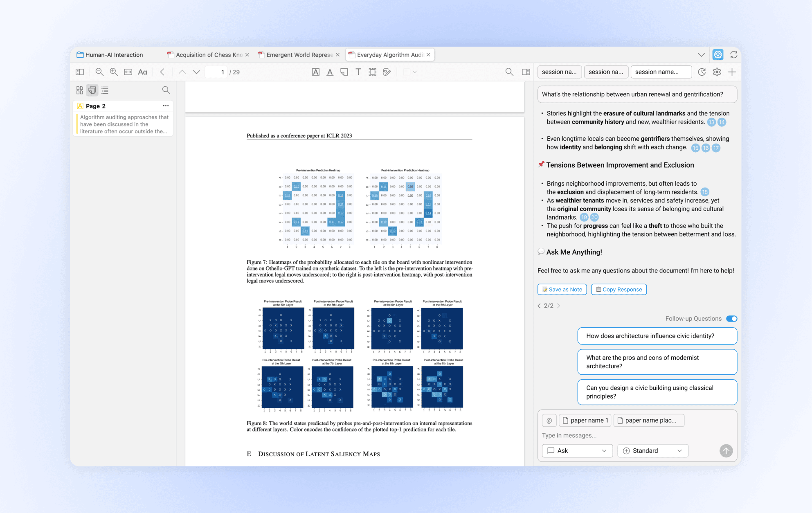Switch sidebar to thumbnail grid view
The width and height of the screenshot is (812, 513).
click(80, 90)
